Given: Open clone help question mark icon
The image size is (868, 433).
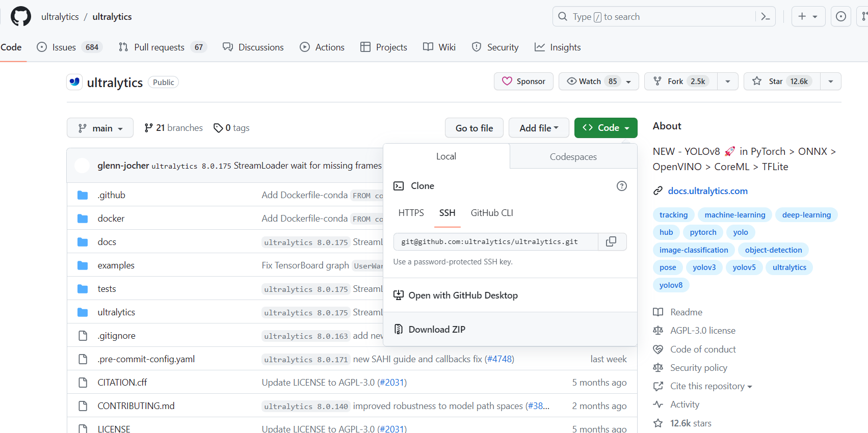Looking at the screenshot, I should pyautogui.click(x=621, y=186).
